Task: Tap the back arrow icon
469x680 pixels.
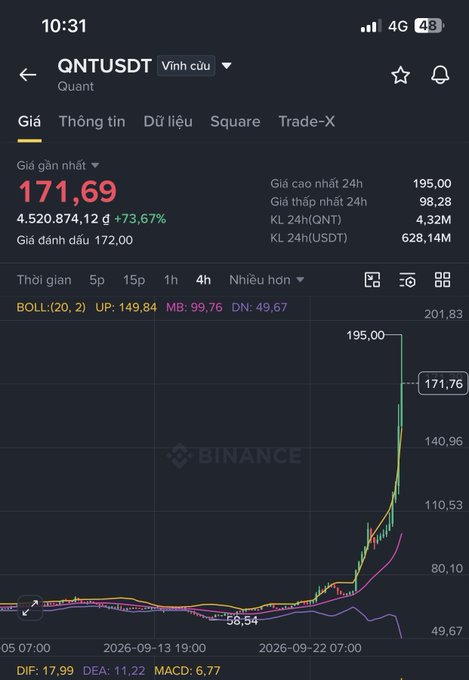Action: 28,75
